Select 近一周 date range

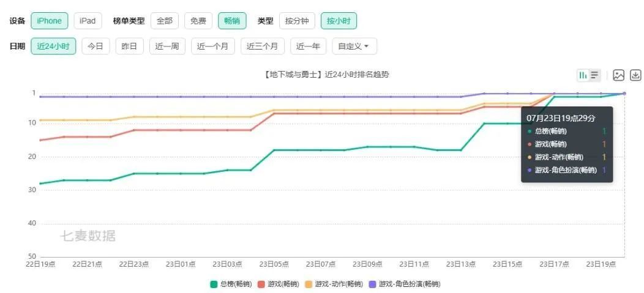[167, 46]
